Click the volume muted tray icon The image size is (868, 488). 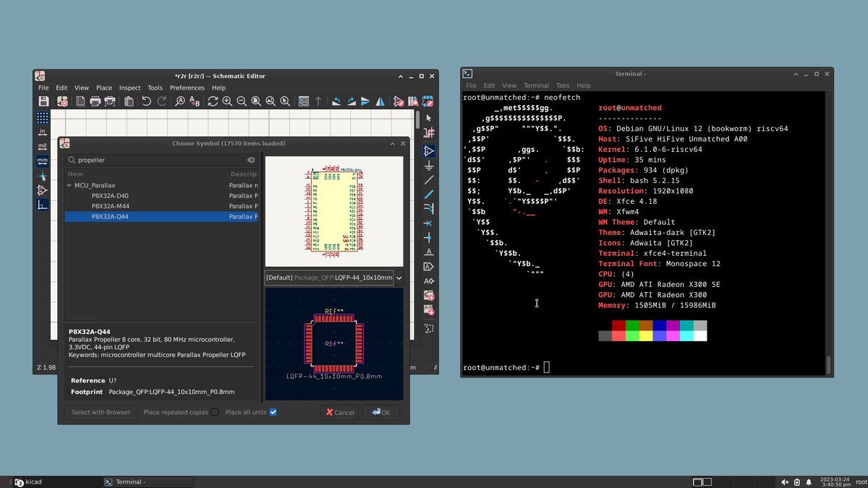pos(786,481)
